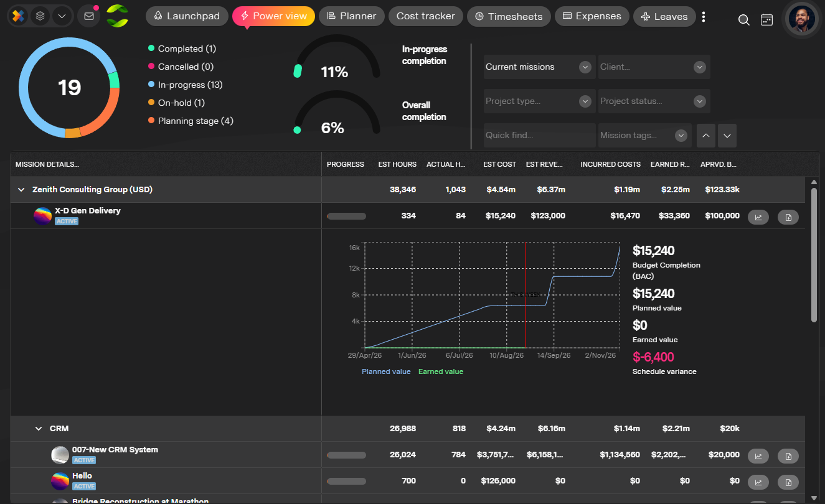Click the stacked layers icon
The width and height of the screenshot is (825, 504).
coord(40,16)
